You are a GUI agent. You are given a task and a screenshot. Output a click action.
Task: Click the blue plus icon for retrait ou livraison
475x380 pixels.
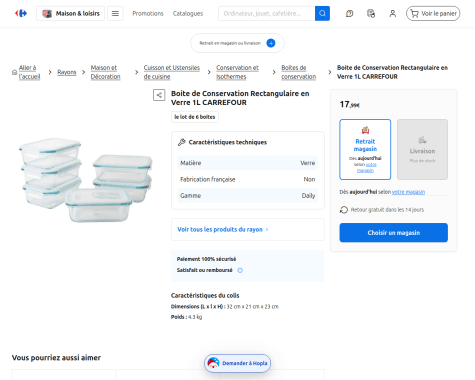(271, 43)
